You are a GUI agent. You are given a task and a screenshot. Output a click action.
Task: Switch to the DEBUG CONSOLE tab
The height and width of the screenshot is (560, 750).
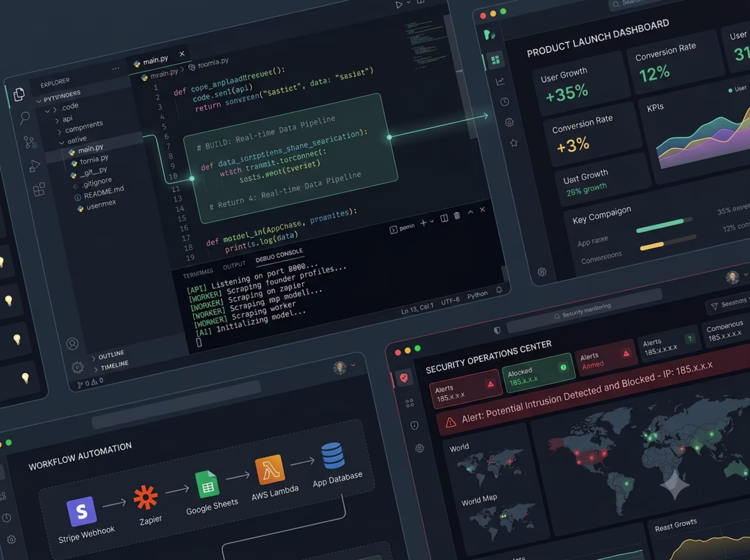[x=279, y=255]
